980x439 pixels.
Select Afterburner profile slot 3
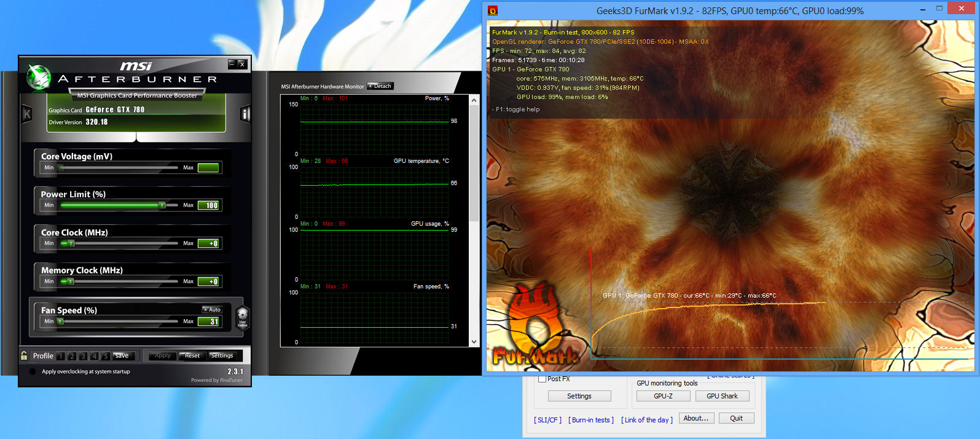83,356
